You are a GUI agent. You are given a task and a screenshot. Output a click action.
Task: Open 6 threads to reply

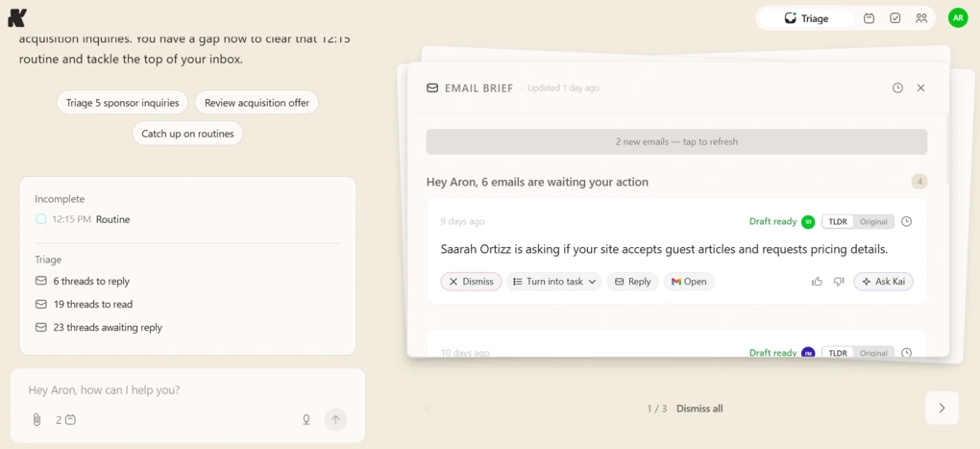pos(83,282)
